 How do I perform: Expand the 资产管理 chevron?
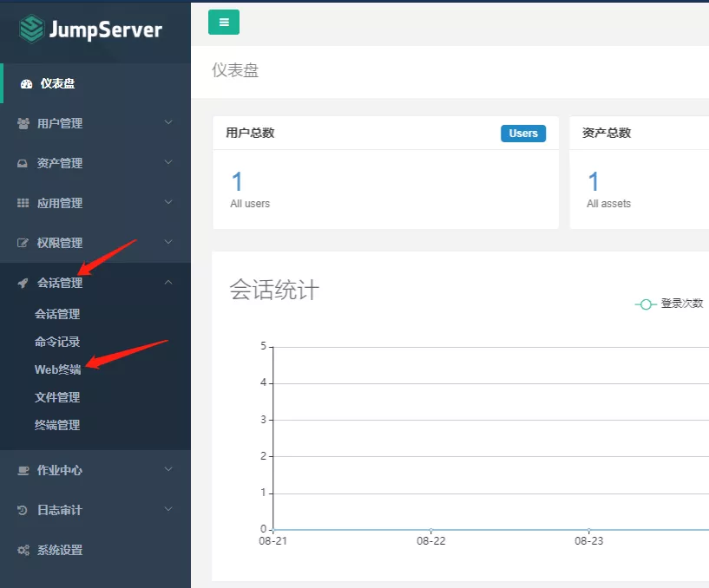[x=168, y=163]
